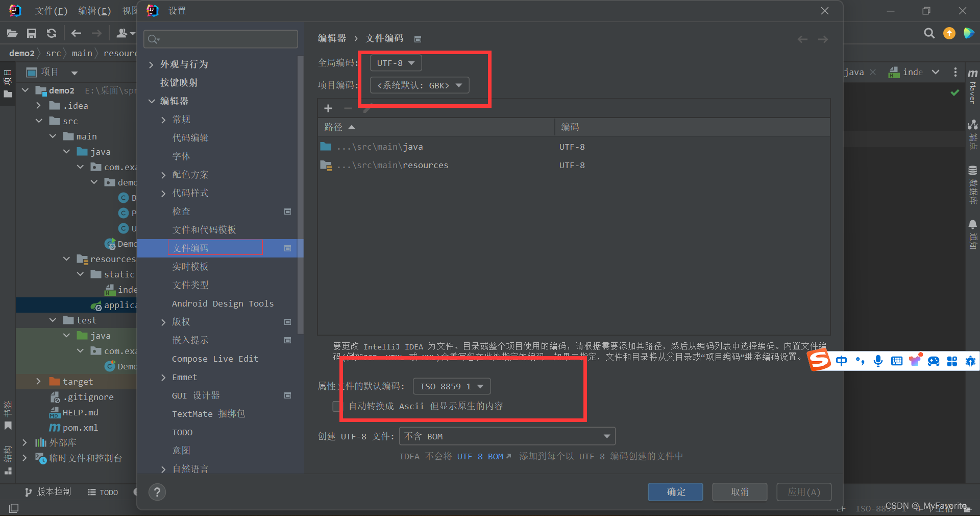Click UTF-8 encoding cell for resources row

pos(572,165)
